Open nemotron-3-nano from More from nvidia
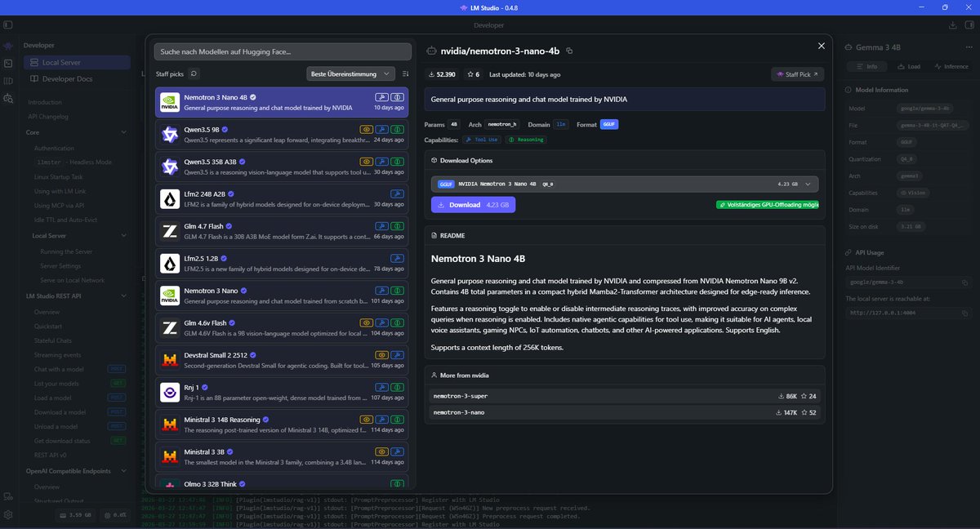The height and width of the screenshot is (529, 980). pos(625,413)
